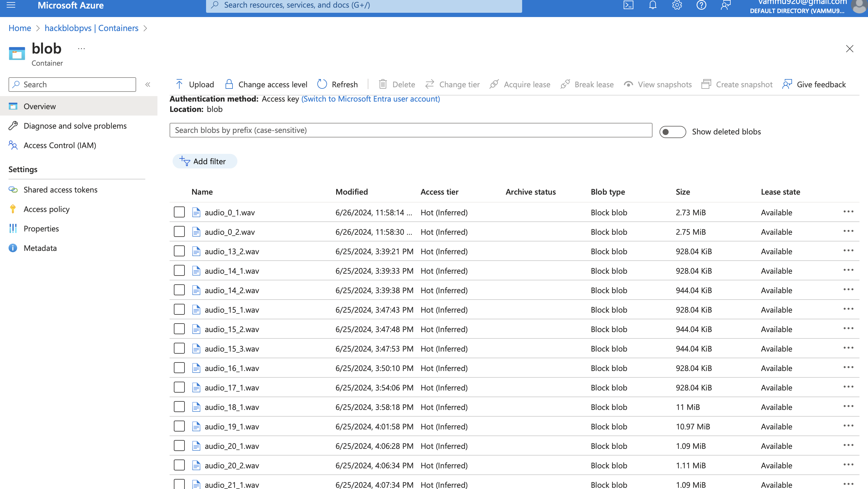Open the notifications bell

[653, 5]
